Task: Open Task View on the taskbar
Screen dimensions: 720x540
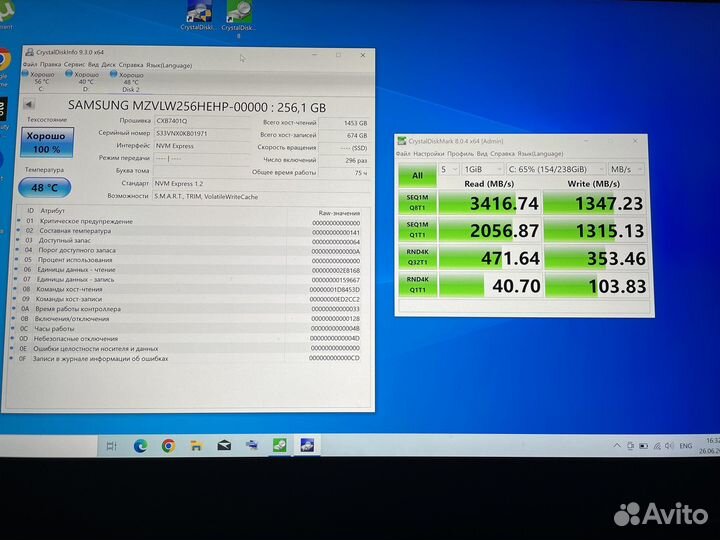Action: click(112, 445)
